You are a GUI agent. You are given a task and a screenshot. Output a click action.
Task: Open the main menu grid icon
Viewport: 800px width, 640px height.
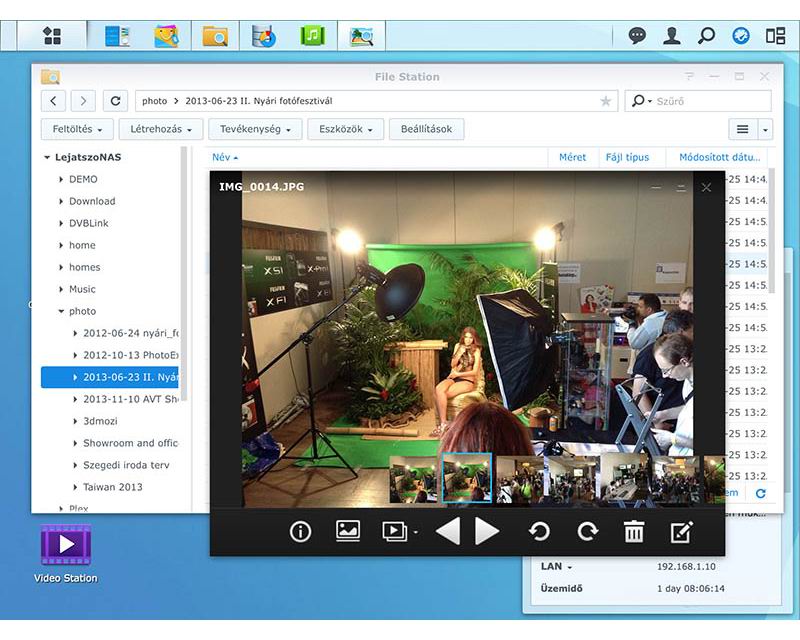[x=52, y=36]
